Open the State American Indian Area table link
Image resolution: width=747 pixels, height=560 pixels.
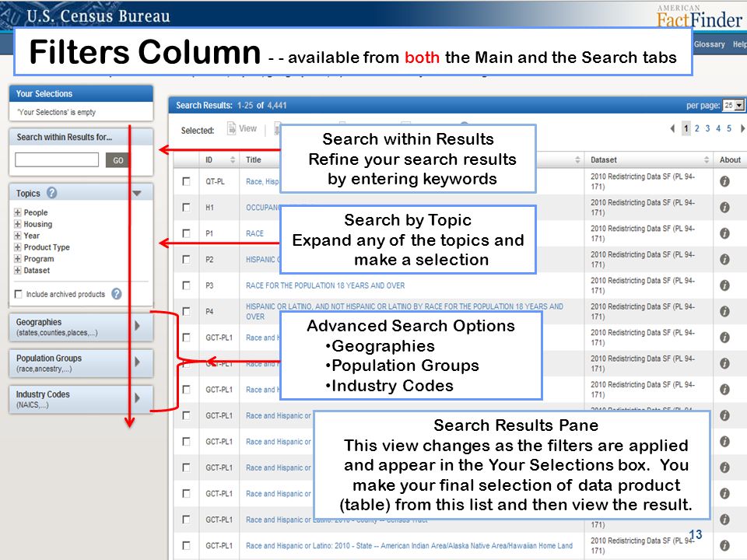point(409,546)
